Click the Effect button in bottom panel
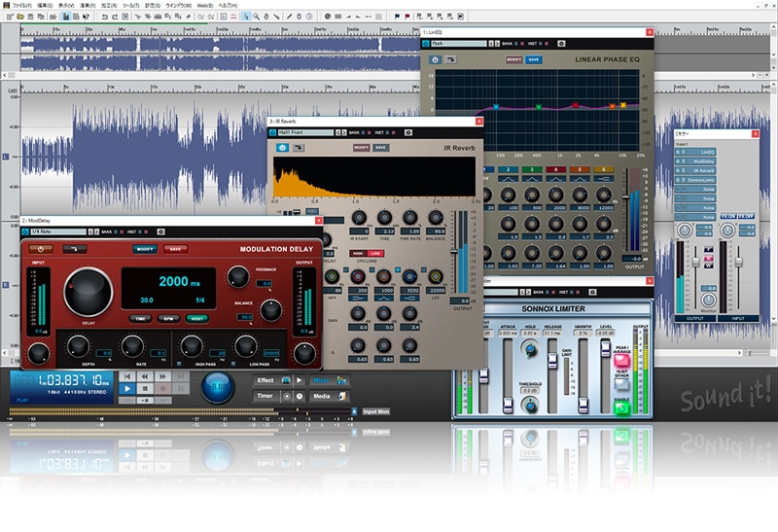The image size is (778, 532). click(x=265, y=380)
